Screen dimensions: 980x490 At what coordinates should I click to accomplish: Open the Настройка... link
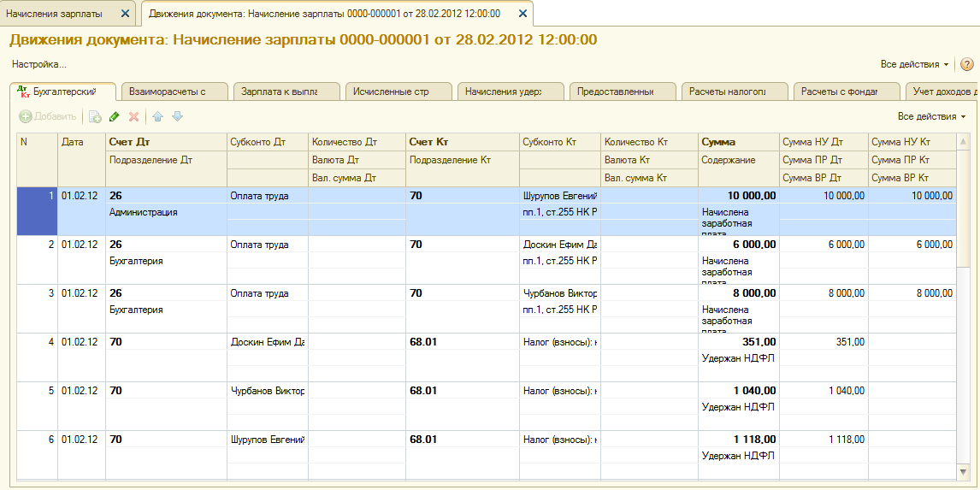point(38,64)
